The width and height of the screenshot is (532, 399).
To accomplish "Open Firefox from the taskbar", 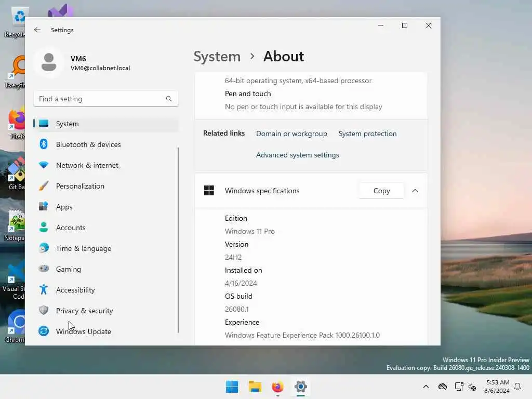I will click(x=277, y=387).
